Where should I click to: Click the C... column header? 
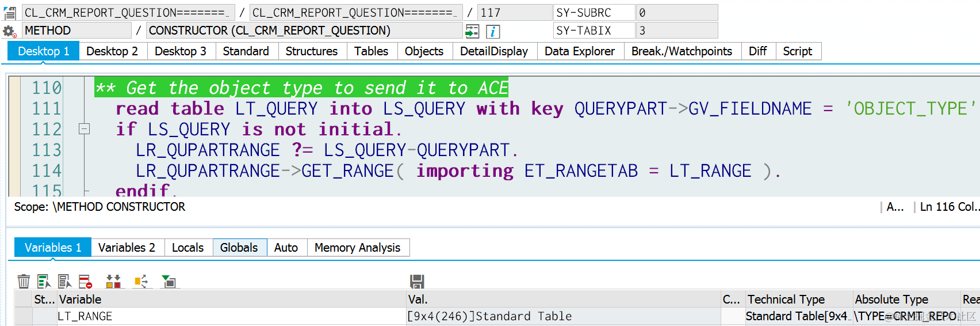pyautogui.click(x=733, y=300)
